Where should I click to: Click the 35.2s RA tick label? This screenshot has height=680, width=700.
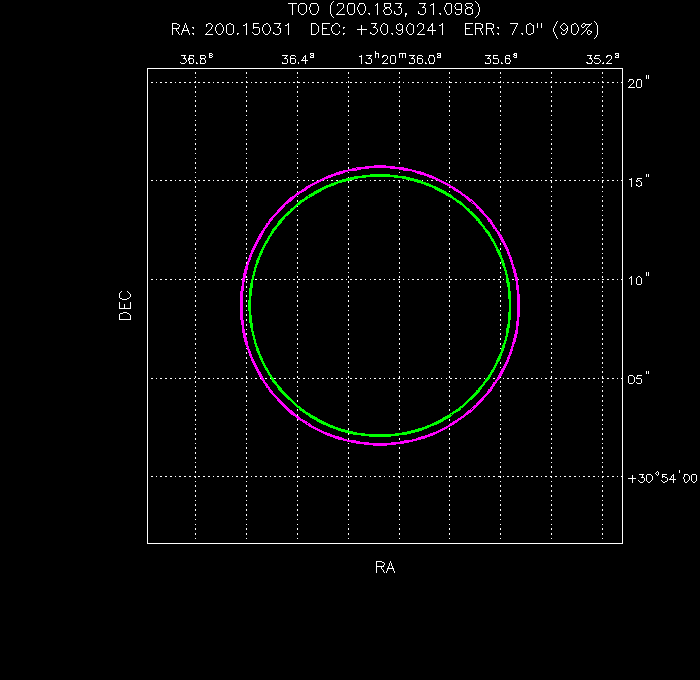point(603,59)
